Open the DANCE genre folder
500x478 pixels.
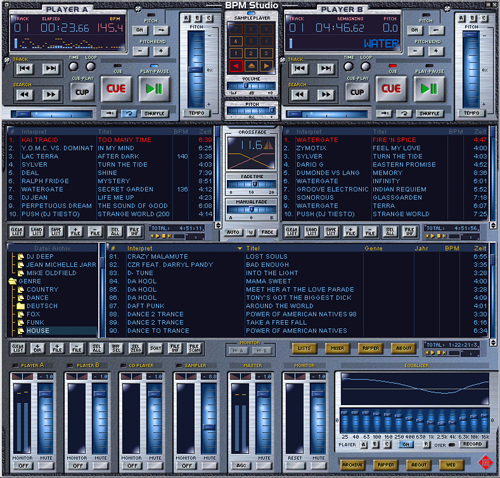click(x=37, y=298)
